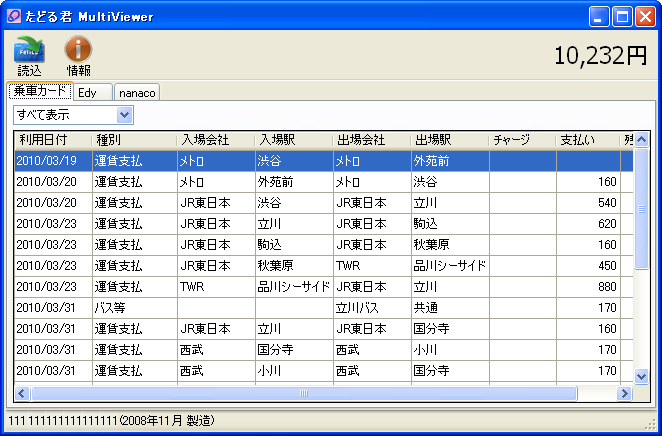This screenshot has width=662, height=436.
Task: Select the 2010/03/19 date cell
Action: pos(53,161)
